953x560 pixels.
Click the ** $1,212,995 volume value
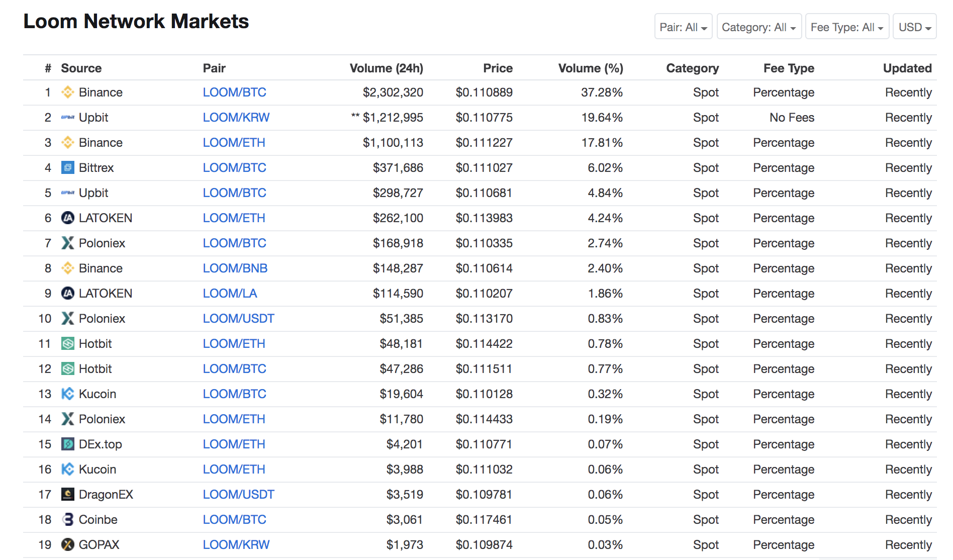387,117
